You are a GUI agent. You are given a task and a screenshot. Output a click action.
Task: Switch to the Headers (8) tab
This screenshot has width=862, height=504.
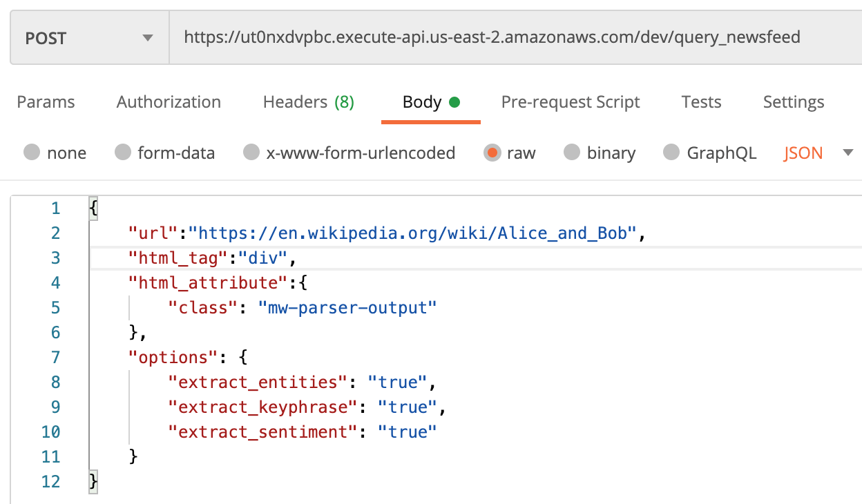click(x=308, y=101)
